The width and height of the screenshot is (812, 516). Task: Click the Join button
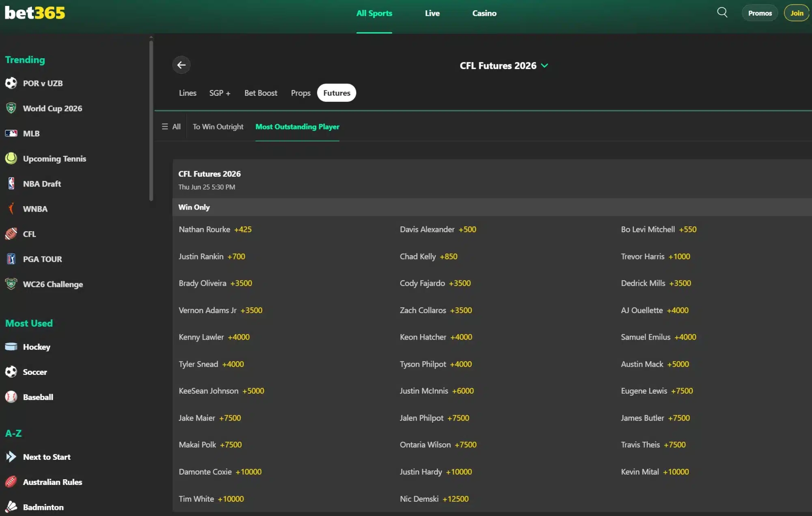[x=797, y=13]
